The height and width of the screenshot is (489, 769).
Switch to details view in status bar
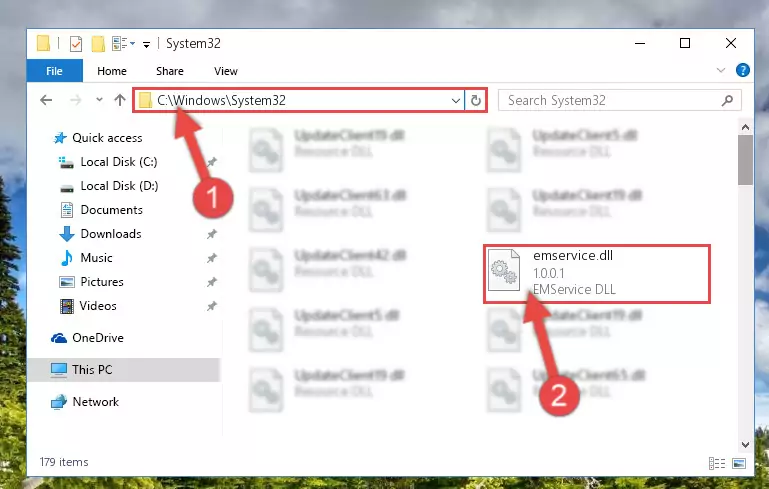[717, 463]
